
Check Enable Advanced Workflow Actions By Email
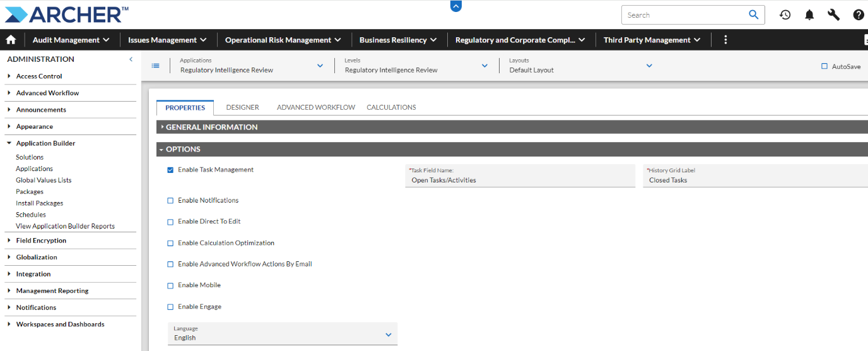point(170,265)
